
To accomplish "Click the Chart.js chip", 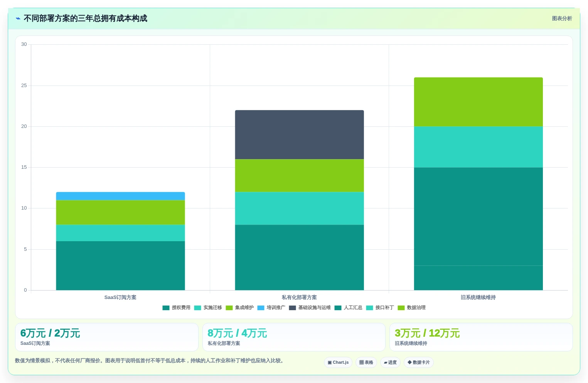I will 338,363.
